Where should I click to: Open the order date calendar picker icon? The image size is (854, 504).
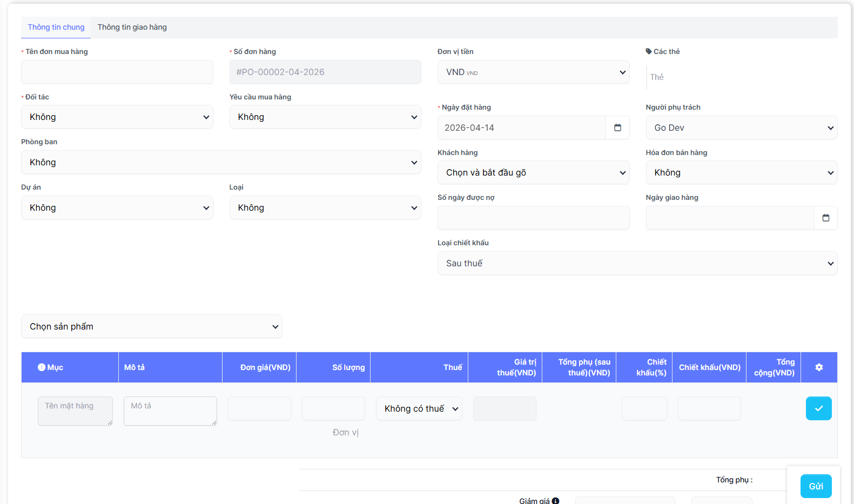(x=617, y=127)
